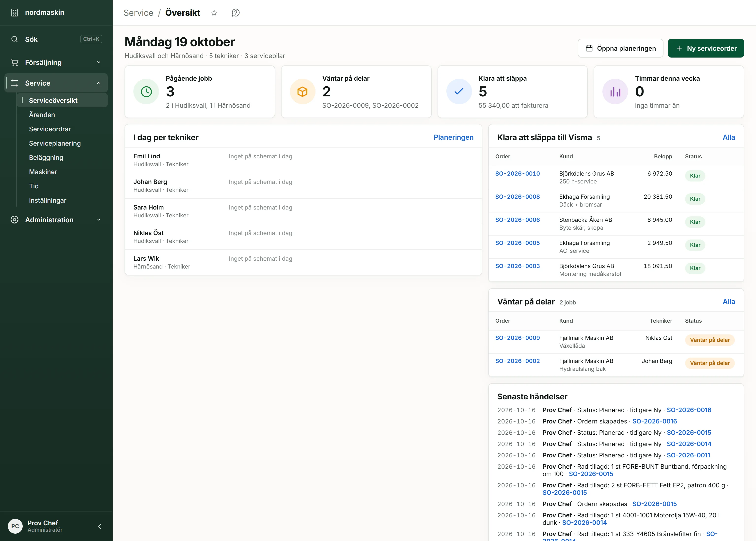
Task: Mark page as favorite with star icon
Action: (x=214, y=13)
